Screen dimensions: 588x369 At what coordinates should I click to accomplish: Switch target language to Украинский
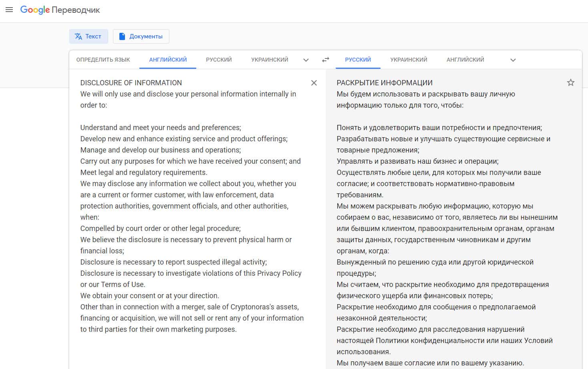point(409,60)
